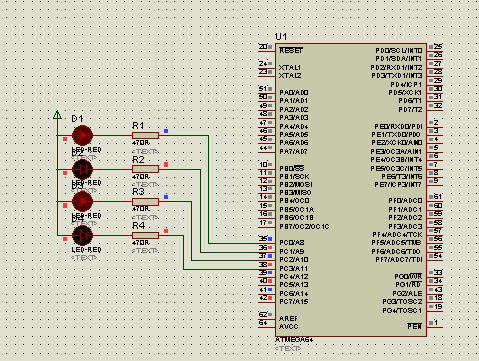This screenshot has width=479, height=361.
Task: Click the RESET pin label
Action: click(291, 50)
